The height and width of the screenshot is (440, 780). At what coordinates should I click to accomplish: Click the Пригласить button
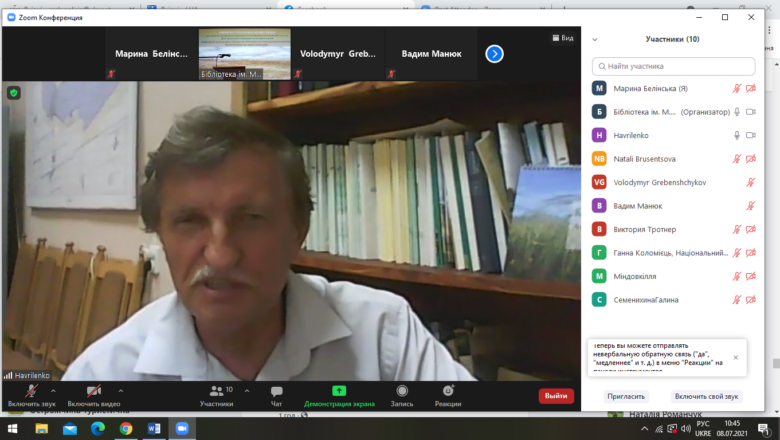coord(626,396)
